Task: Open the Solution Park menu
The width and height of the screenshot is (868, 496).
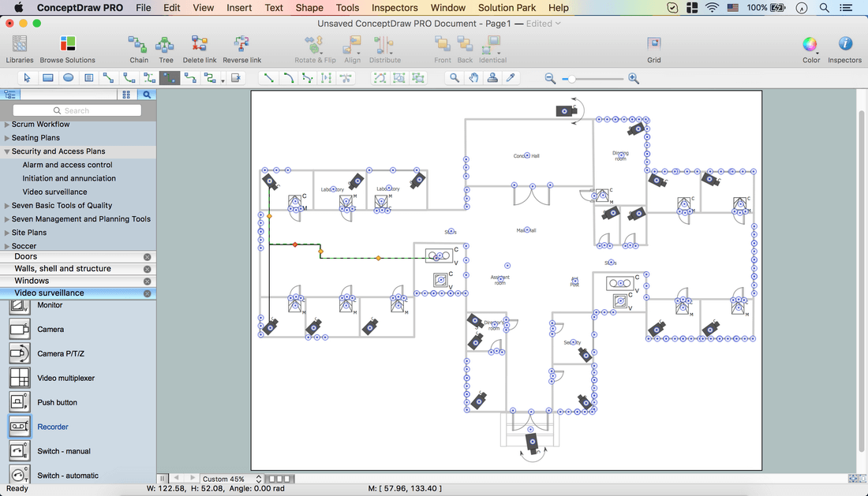Action: click(507, 8)
